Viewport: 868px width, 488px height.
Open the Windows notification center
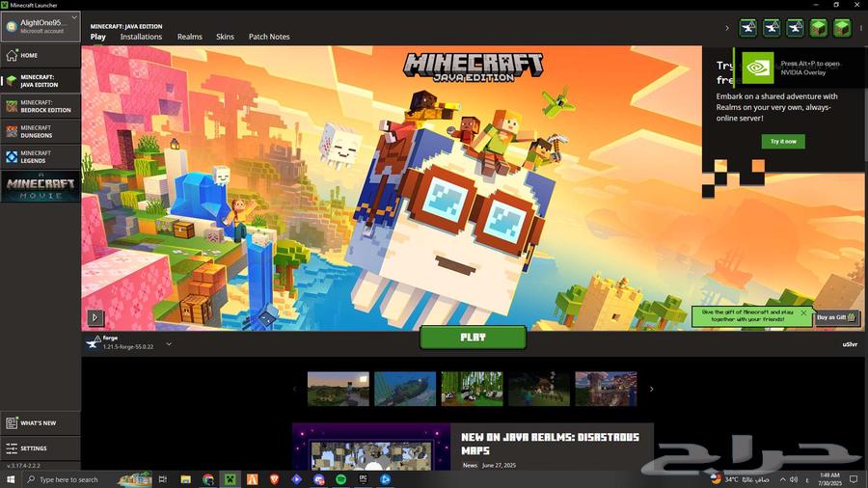click(854, 479)
